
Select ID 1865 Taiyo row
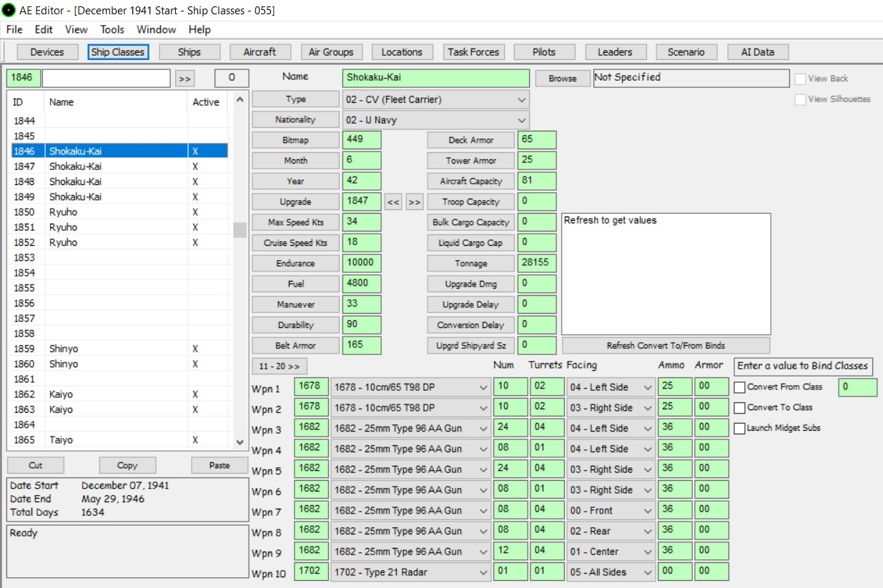118,440
